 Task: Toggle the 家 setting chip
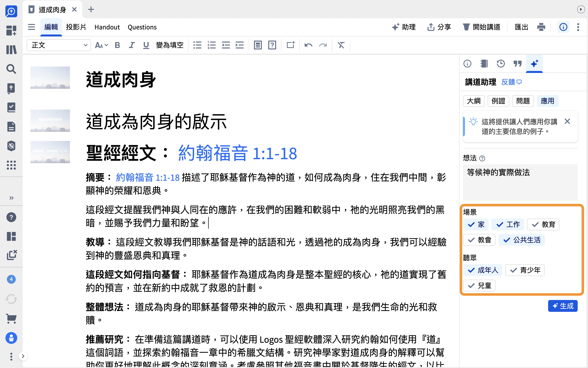tap(476, 224)
